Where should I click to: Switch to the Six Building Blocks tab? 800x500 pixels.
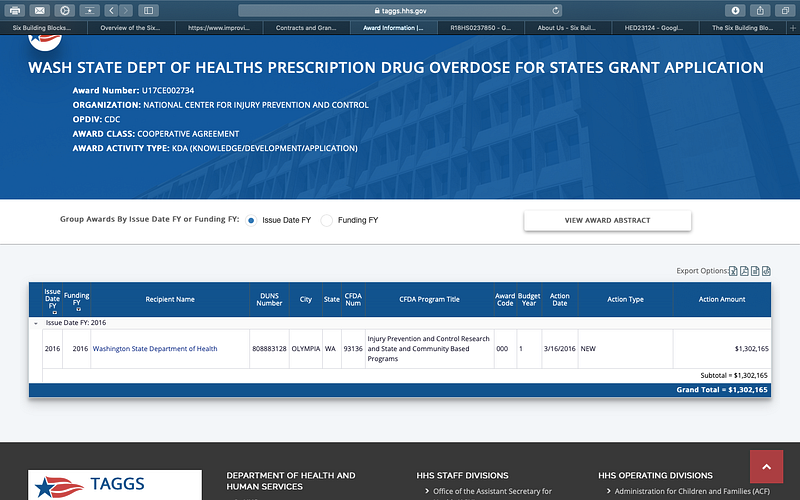pyautogui.click(x=44, y=28)
